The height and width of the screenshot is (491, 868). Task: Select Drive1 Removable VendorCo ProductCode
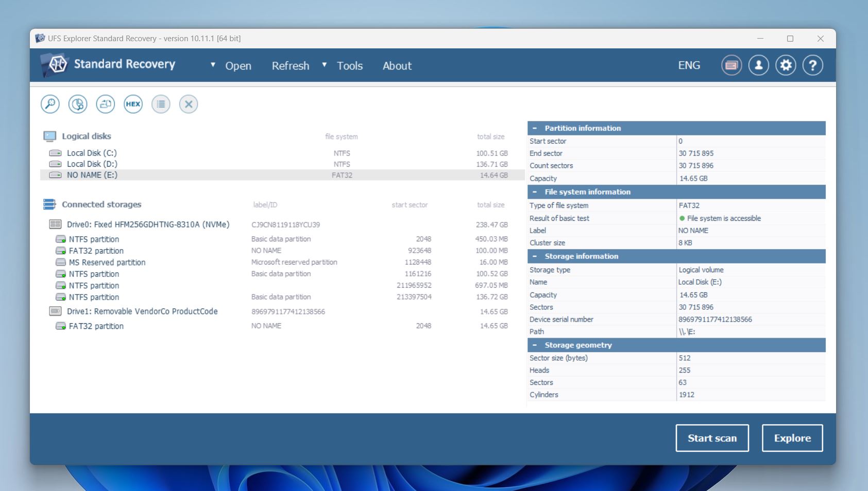[282, 311]
